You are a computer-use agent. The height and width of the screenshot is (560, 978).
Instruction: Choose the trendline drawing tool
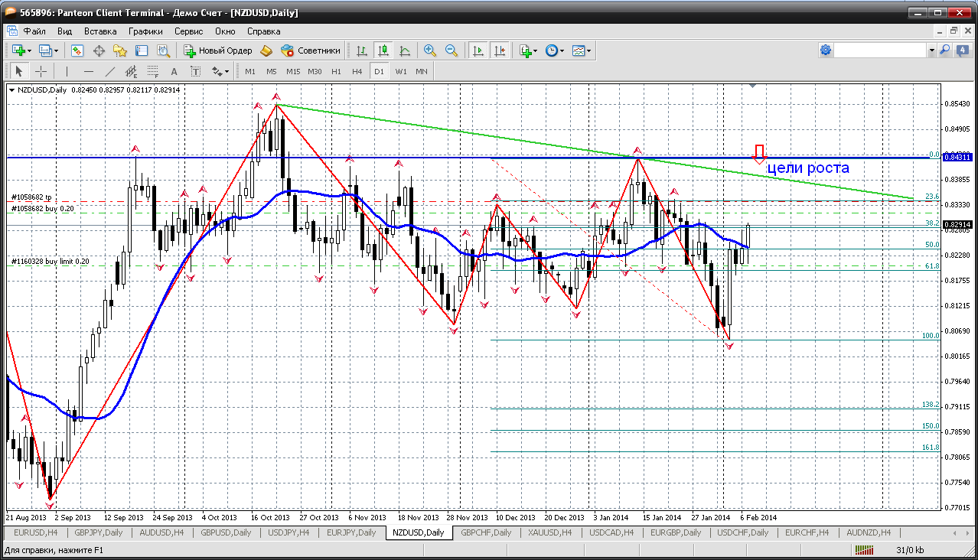click(x=109, y=71)
